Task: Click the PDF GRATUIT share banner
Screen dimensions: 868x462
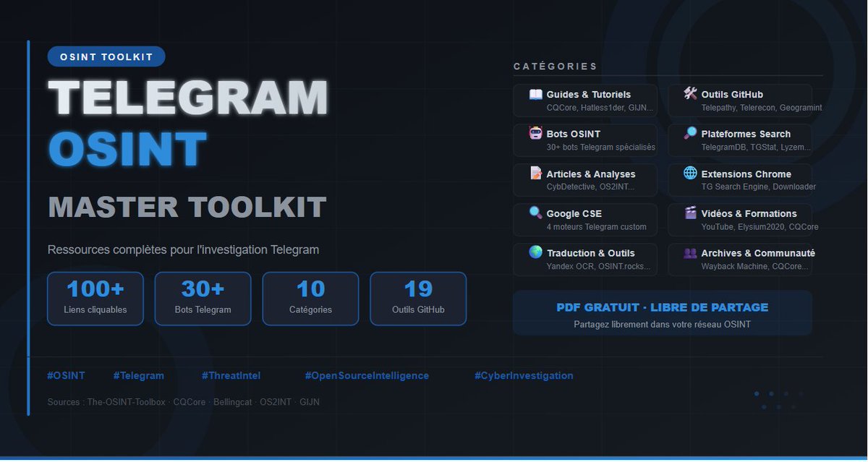Action: coord(663,314)
